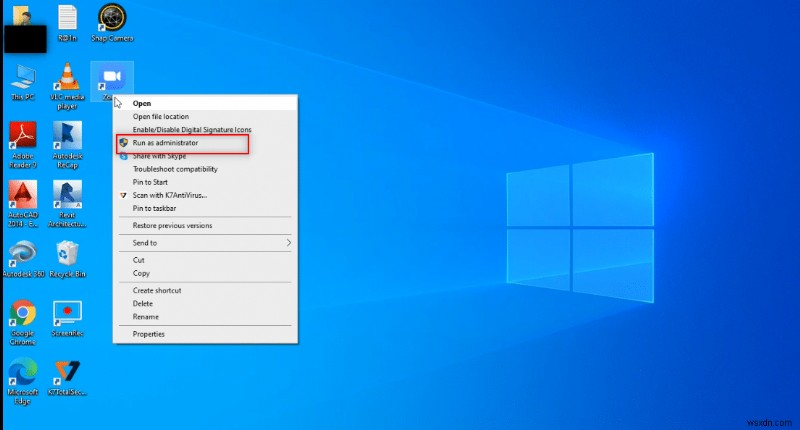Screen dimensions: 800x430
Task: Open the Send to menu entry
Action: 205,243
